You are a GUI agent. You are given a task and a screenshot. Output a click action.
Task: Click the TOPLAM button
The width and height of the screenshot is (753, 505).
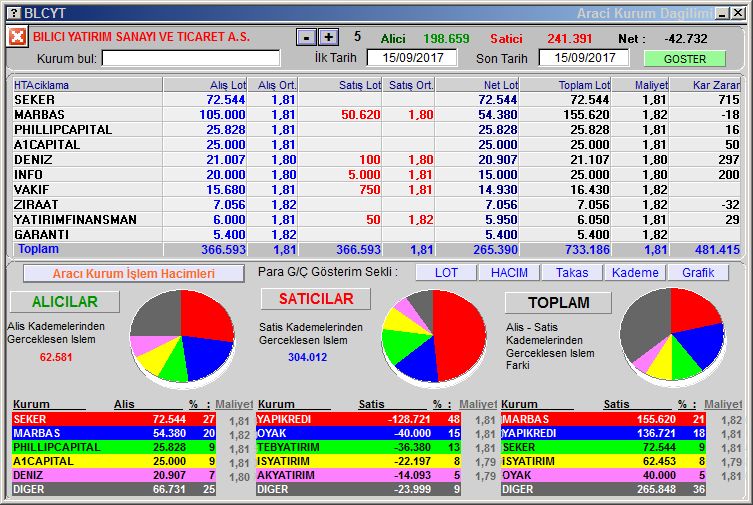point(559,302)
